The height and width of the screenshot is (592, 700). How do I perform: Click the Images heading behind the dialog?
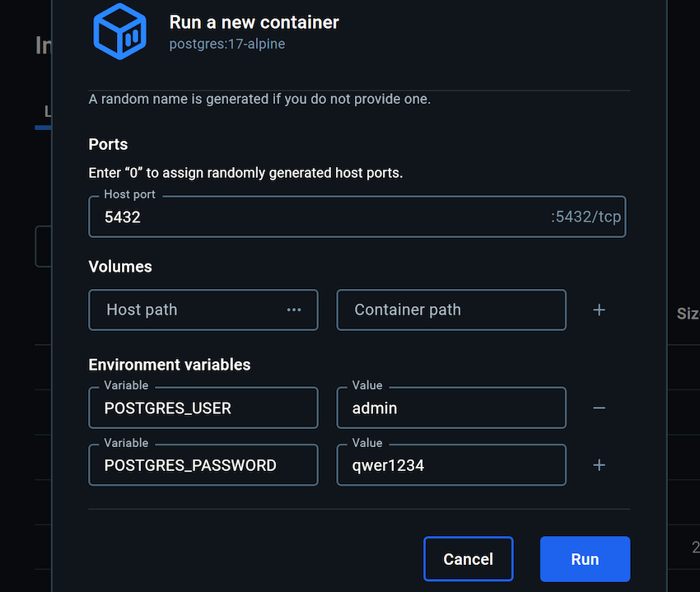[x=43, y=45]
